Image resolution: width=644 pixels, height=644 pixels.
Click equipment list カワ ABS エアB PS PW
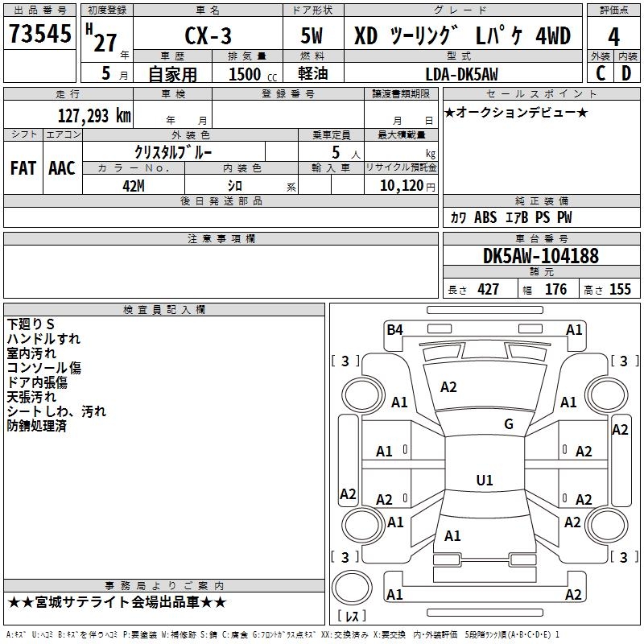[x=511, y=217]
